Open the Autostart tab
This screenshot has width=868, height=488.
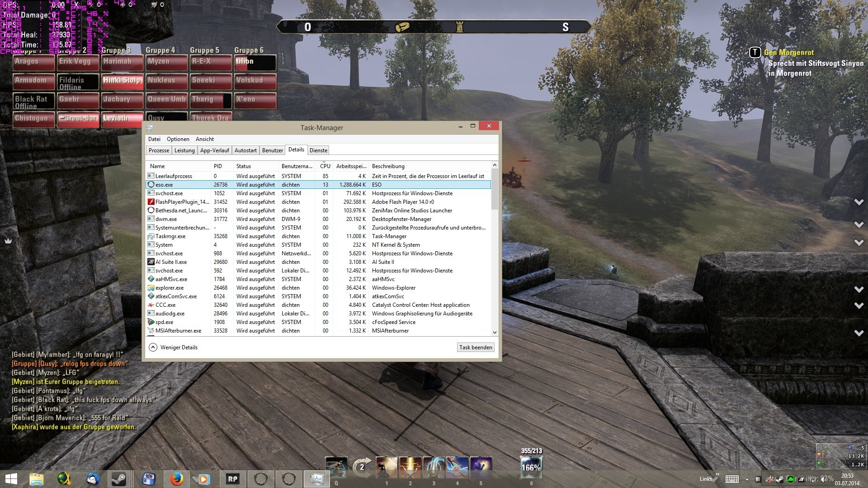coord(245,150)
